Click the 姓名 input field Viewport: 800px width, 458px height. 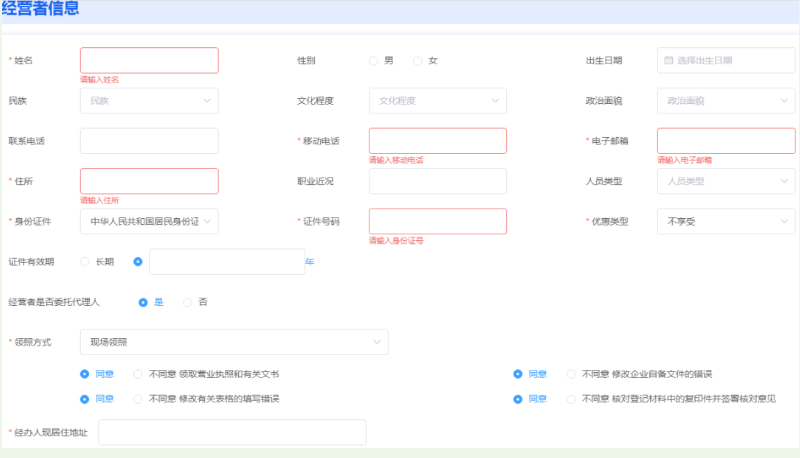pyautogui.click(x=149, y=60)
